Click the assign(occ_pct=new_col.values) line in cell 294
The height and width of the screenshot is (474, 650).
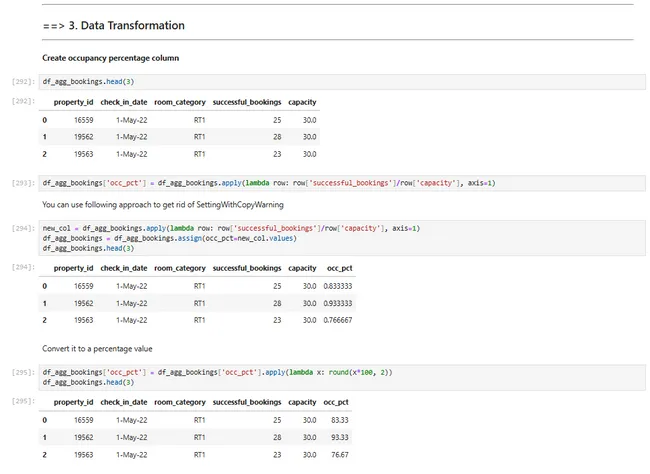click(170, 238)
